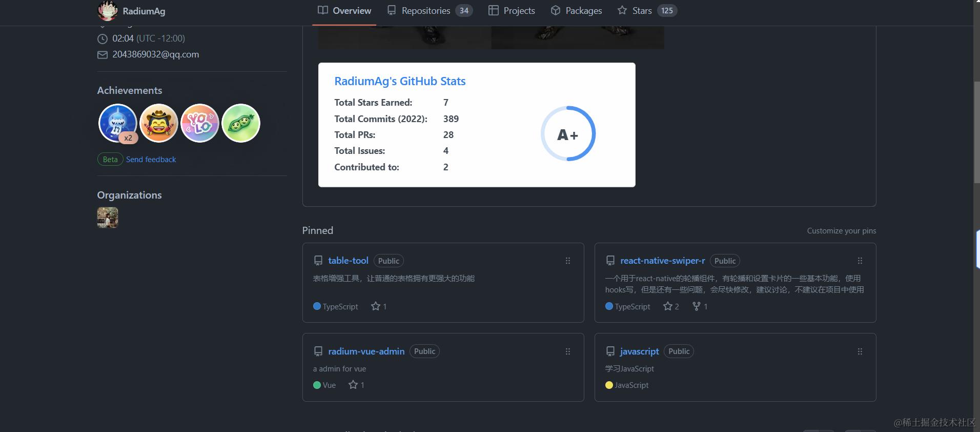Click the star count on react-native-swiper-r
Screen dimensions: 980x432
coord(671,306)
